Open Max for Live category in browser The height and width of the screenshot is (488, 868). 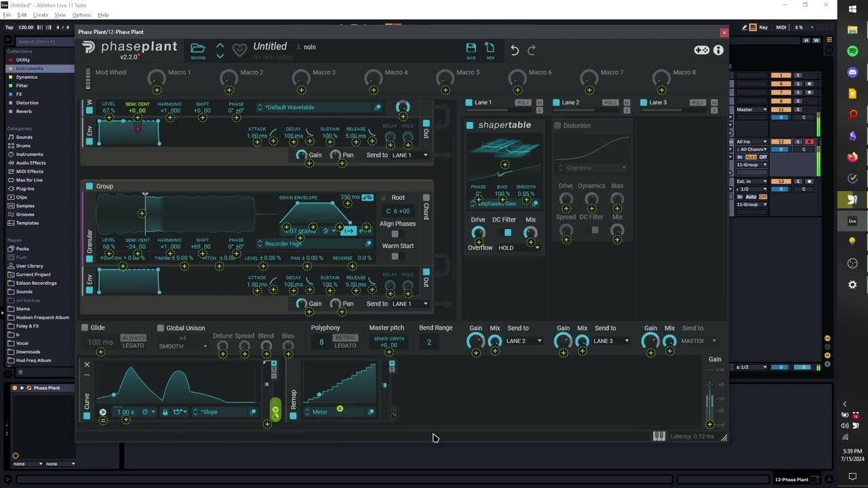tap(29, 180)
